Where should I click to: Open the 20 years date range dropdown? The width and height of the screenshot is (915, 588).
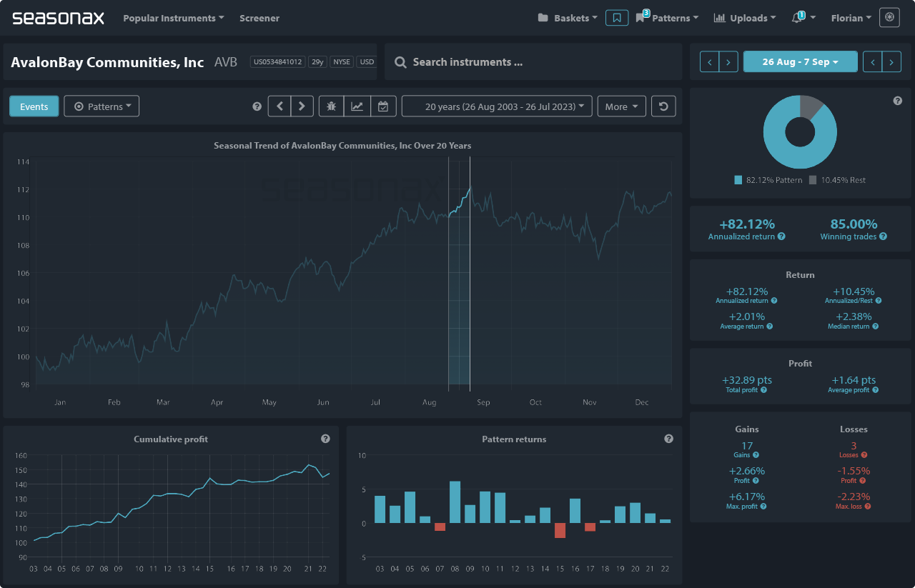pyautogui.click(x=497, y=106)
